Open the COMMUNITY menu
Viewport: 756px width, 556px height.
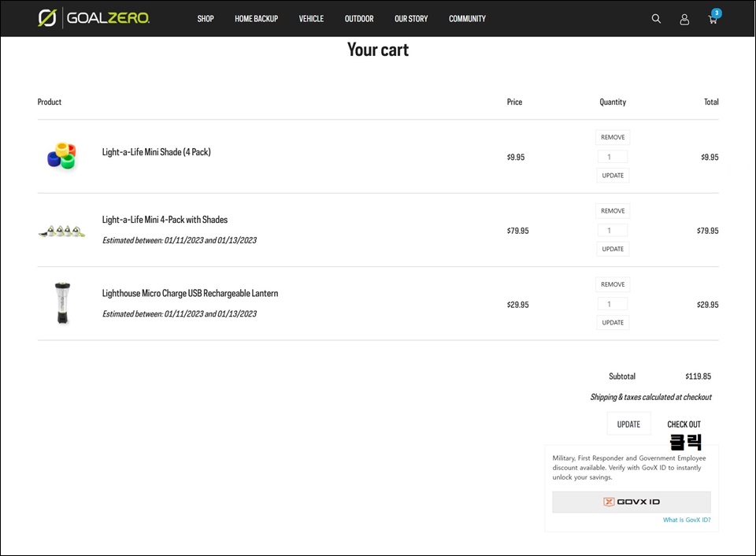pos(467,19)
